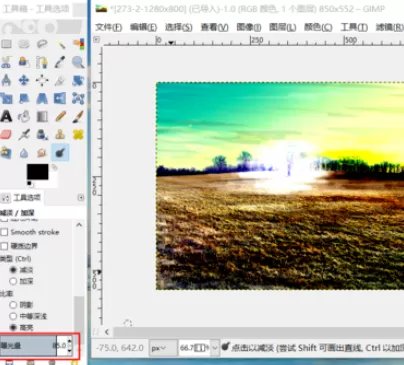404x365 pixels.
Task: Open the 图层(L) menu
Action: (282, 27)
